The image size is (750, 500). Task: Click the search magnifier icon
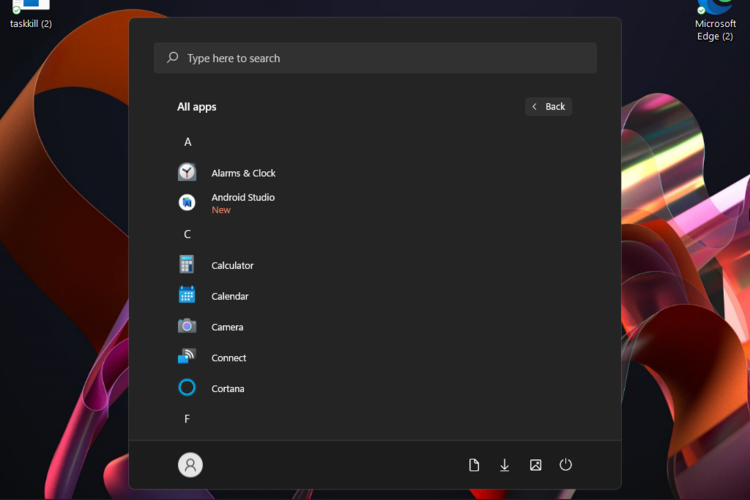[x=173, y=58]
